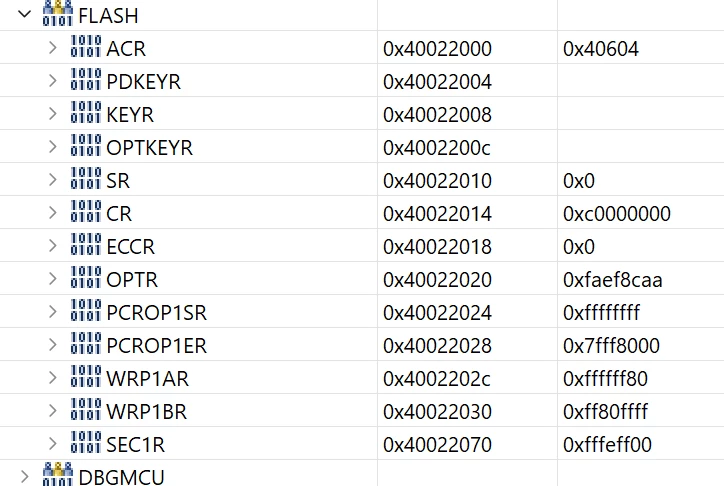Select the PCROP1ER register name

tap(156, 346)
